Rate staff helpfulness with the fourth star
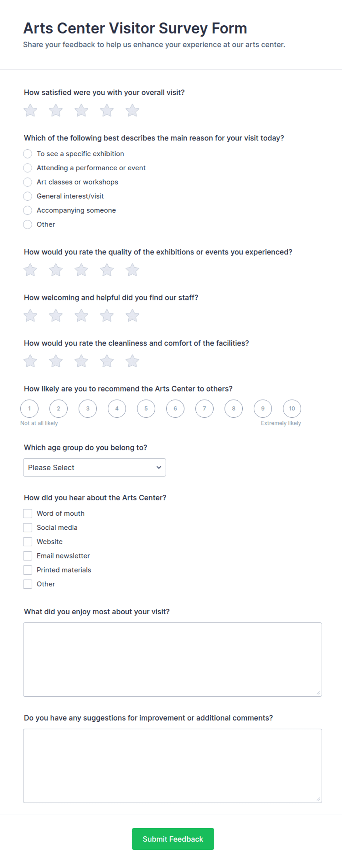The image size is (342, 868). (x=107, y=315)
